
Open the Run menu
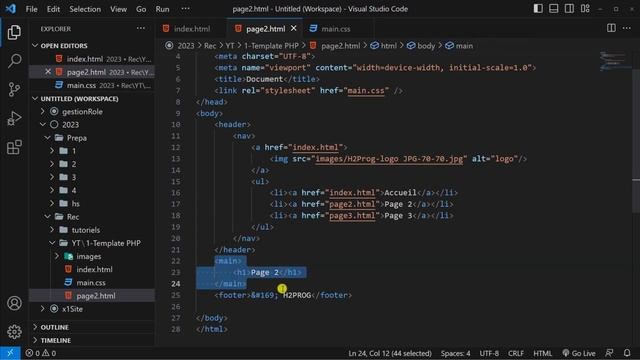[162, 9]
